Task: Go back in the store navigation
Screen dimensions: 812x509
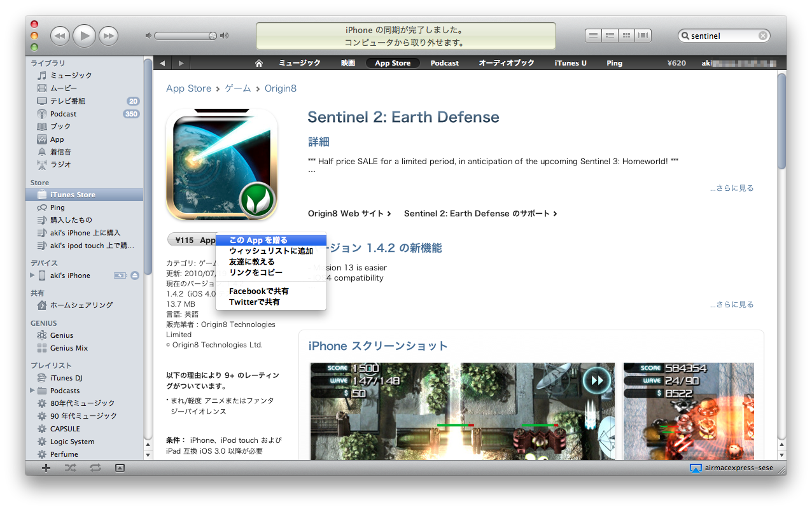Action: point(162,63)
